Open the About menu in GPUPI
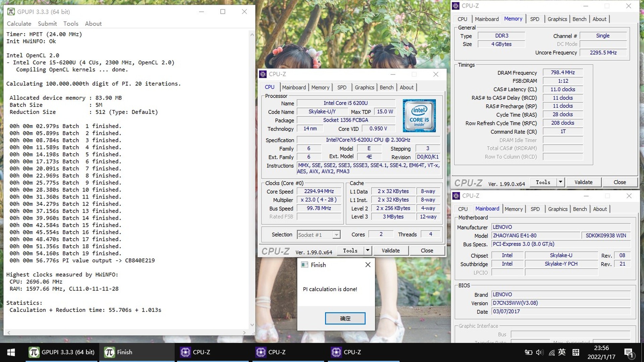 93,23
